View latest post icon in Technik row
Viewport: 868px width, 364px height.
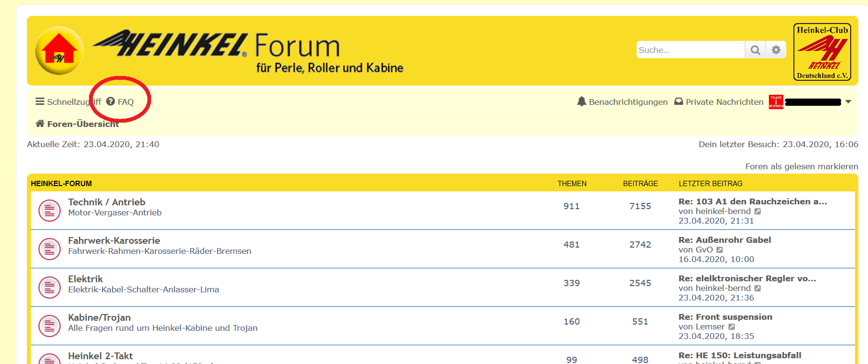coord(757,212)
